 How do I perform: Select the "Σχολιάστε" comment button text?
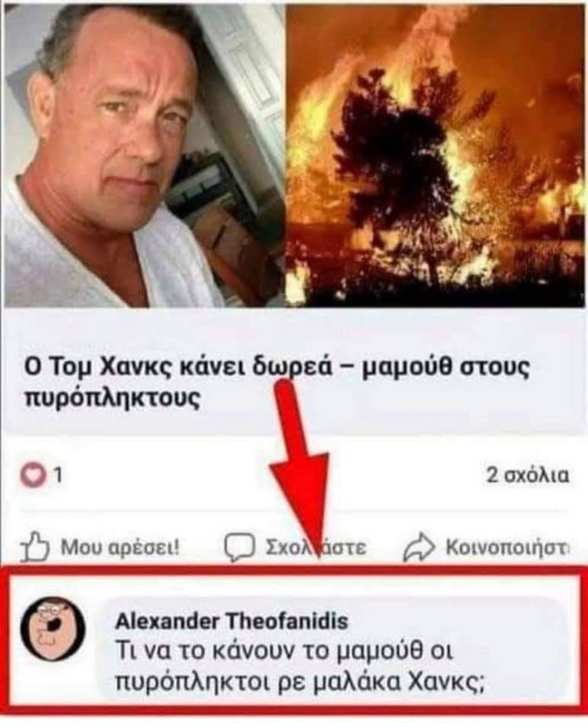pos(316,548)
